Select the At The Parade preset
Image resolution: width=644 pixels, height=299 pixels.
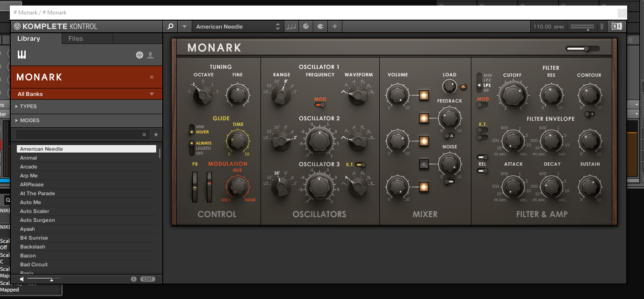87,193
